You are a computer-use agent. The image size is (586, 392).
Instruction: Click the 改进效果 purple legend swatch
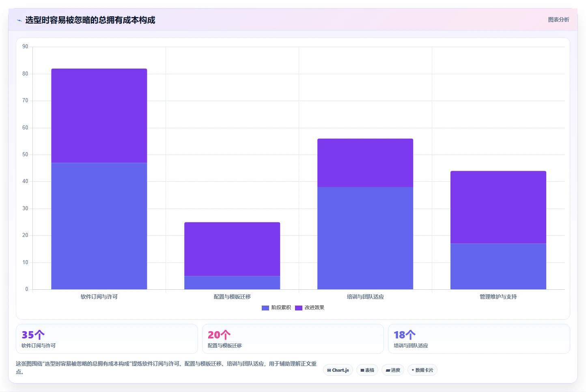tap(299, 308)
